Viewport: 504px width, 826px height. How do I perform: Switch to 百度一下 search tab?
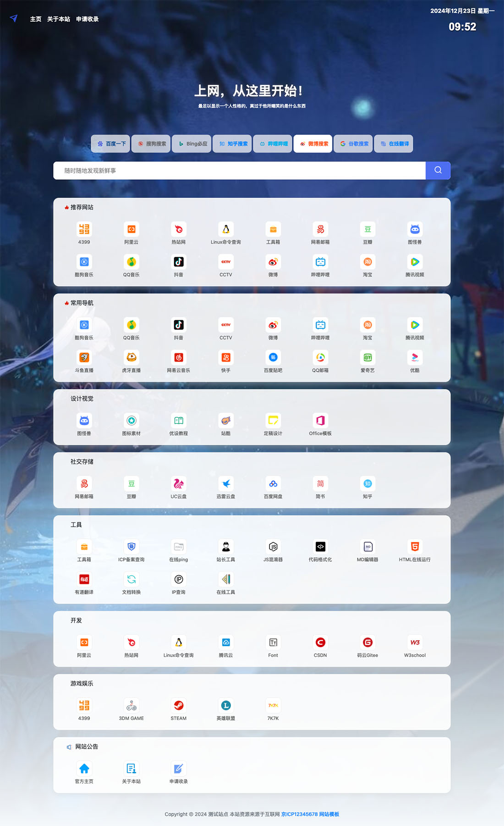(110, 144)
